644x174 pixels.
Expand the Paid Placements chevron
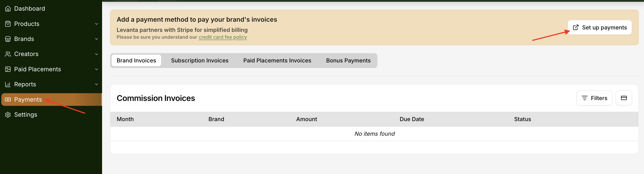[x=97, y=69]
